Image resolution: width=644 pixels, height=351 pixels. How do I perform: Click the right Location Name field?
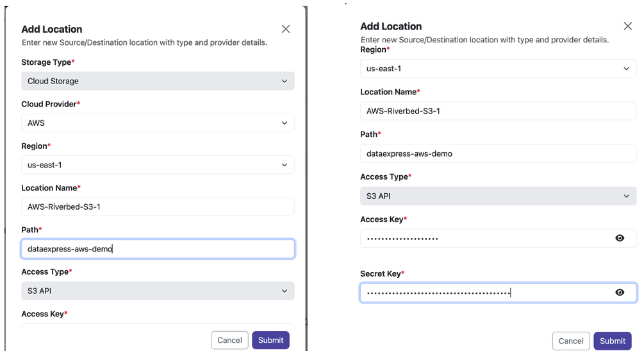pos(498,111)
